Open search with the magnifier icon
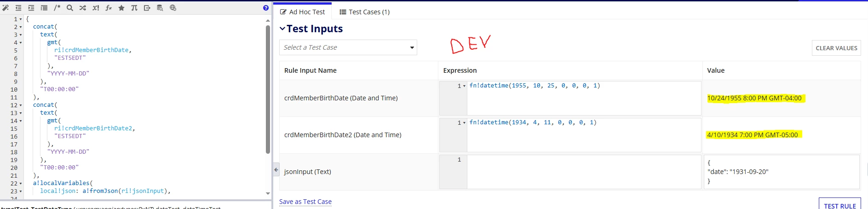 70,8
